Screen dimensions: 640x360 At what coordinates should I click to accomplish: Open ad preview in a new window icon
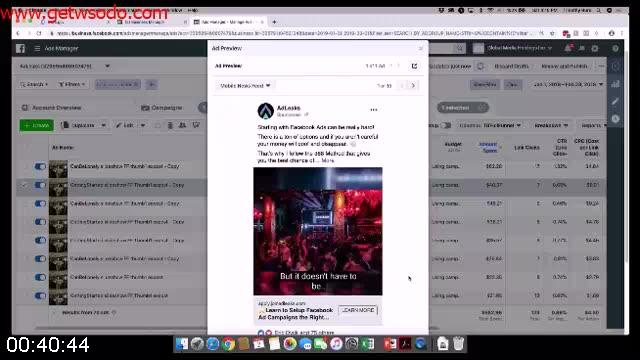point(414,66)
